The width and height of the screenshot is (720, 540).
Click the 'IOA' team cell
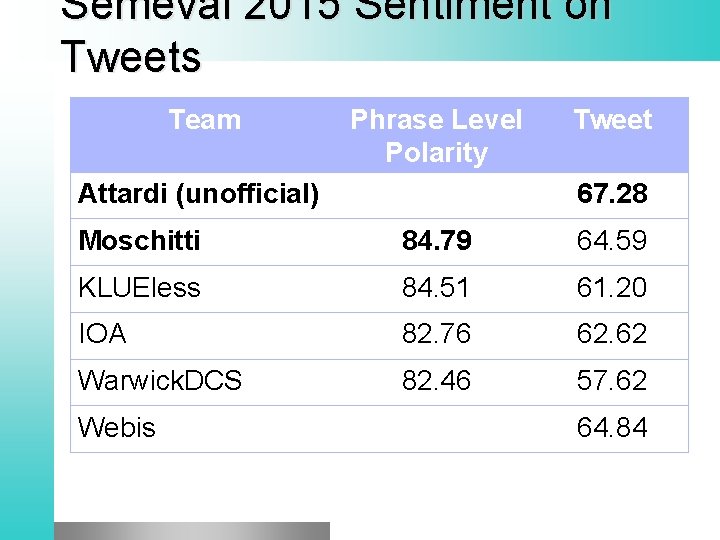click(102, 334)
